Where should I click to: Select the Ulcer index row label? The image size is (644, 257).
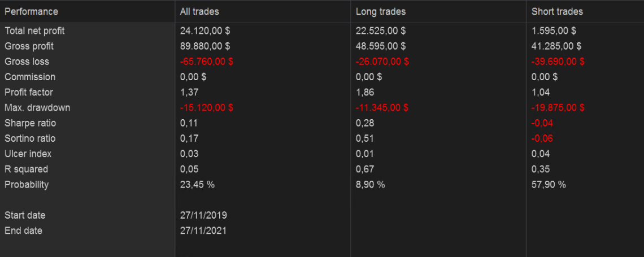28,154
